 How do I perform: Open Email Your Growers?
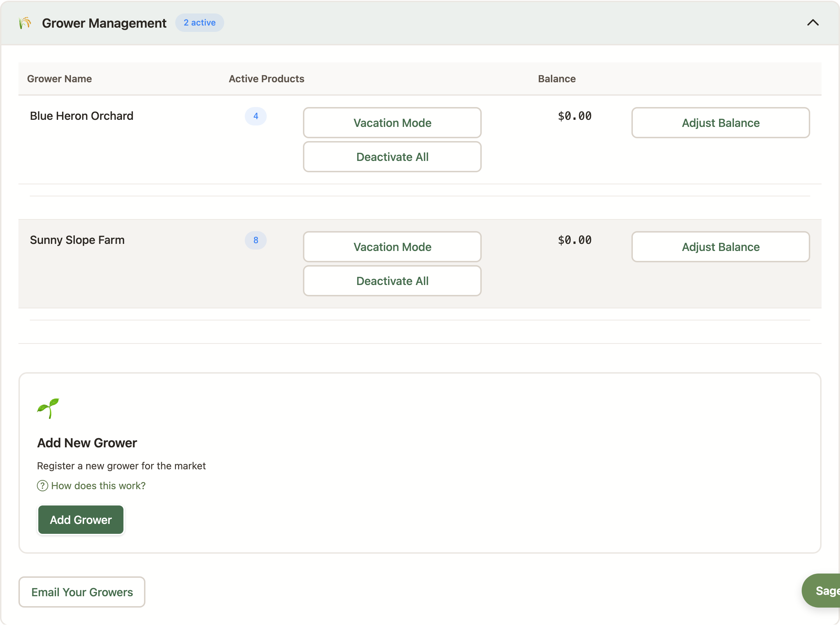82,592
